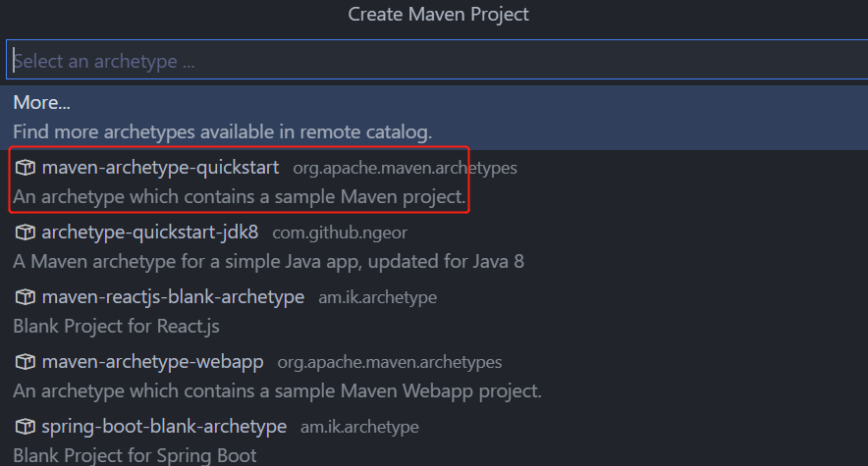Click "org.apache.maven.archetypes" beside maven-archetype-quickstart
The image size is (868, 466).
(x=406, y=168)
